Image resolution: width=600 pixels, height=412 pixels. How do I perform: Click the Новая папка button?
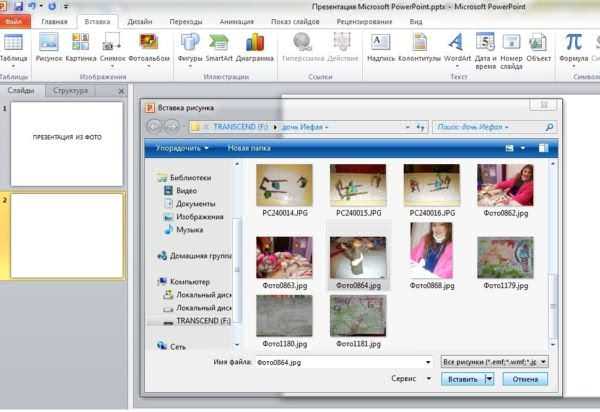[249, 148]
